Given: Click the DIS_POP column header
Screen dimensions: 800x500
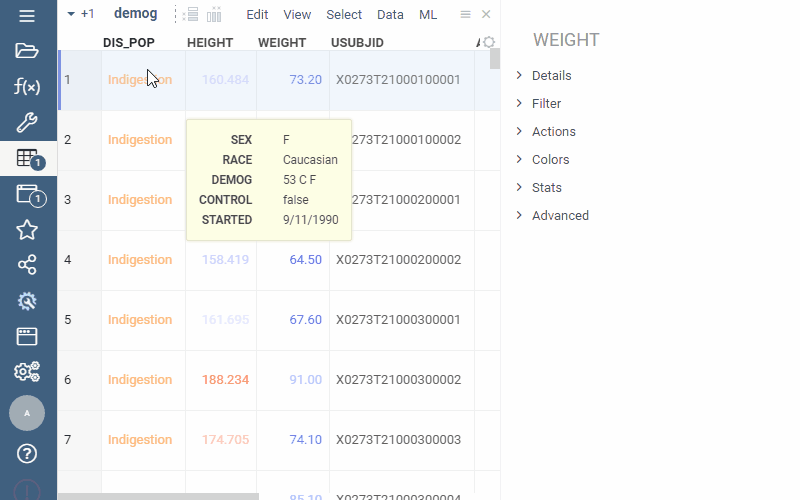Looking at the screenshot, I should click(x=129, y=43).
